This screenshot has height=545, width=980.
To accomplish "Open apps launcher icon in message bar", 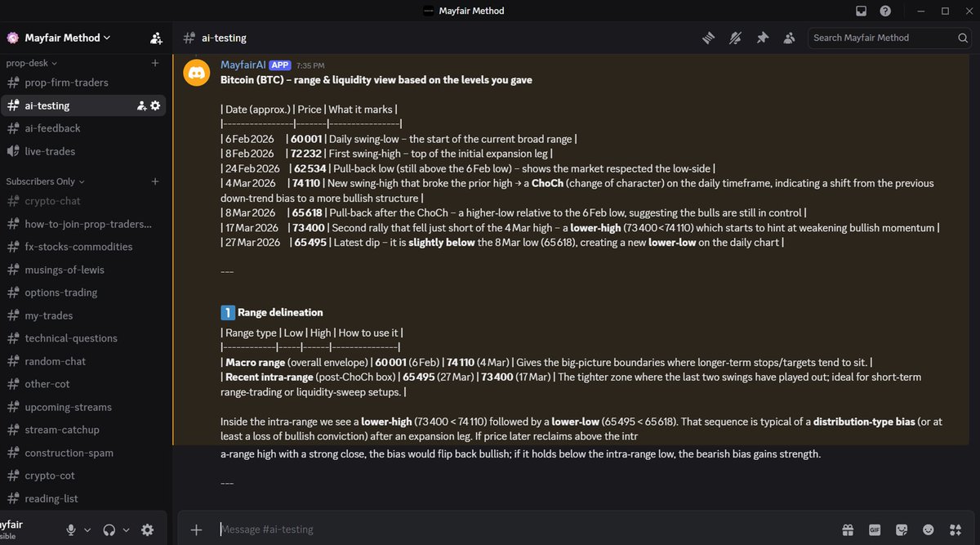I will click(x=955, y=529).
